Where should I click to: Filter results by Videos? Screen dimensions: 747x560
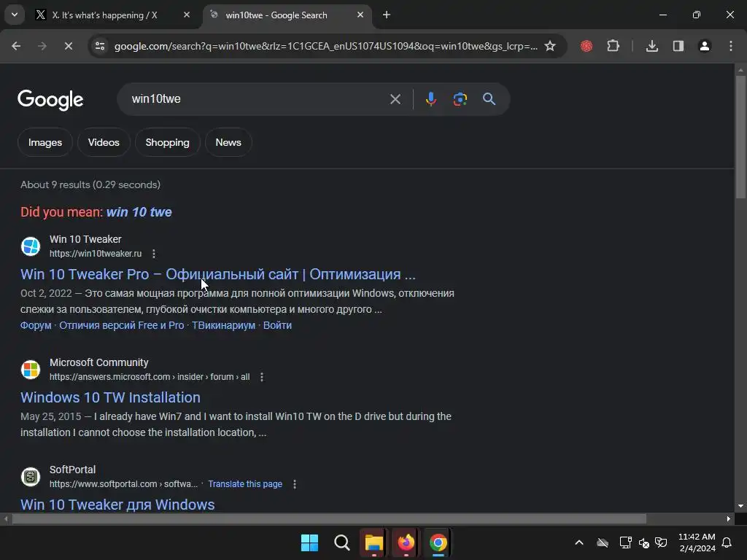[x=104, y=142]
